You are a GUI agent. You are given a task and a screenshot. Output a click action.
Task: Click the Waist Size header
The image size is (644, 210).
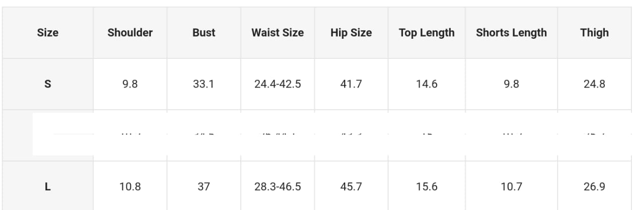[x=278, y=33]
